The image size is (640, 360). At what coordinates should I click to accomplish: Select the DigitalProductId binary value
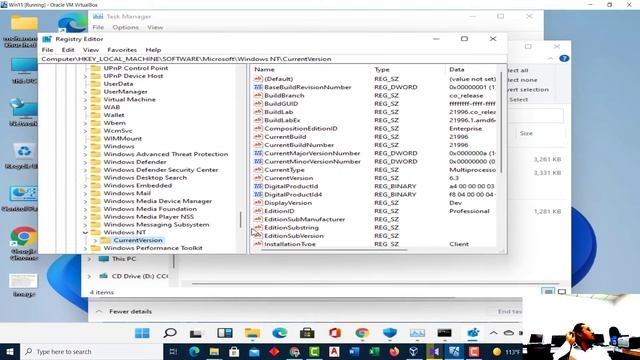click(291, 186)
